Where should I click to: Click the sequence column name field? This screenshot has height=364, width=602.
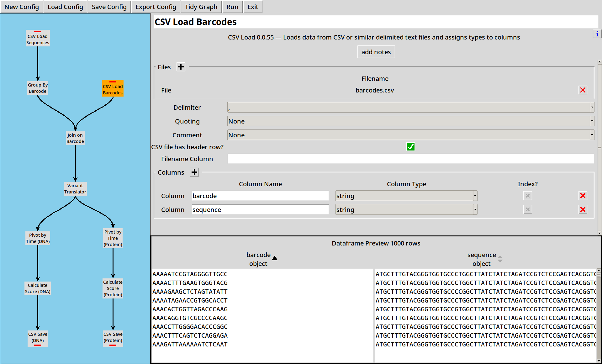[x=260, y=210]
